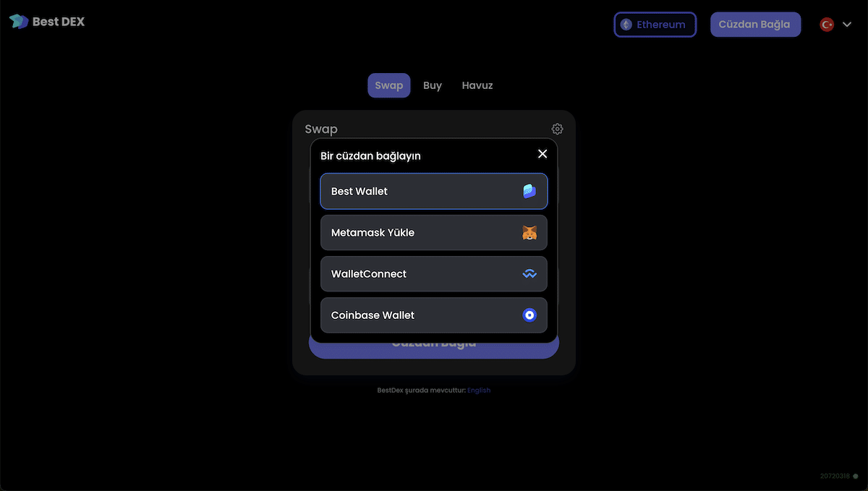
Task: Click the Cüzdan Bağla header button
Action: click(x=755, y=25)
